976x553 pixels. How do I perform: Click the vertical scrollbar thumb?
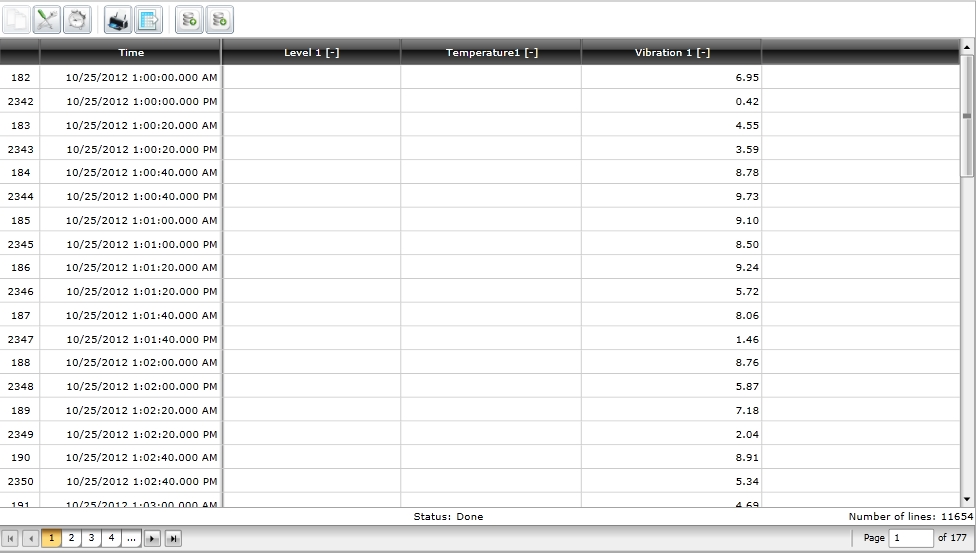(967, 115)
